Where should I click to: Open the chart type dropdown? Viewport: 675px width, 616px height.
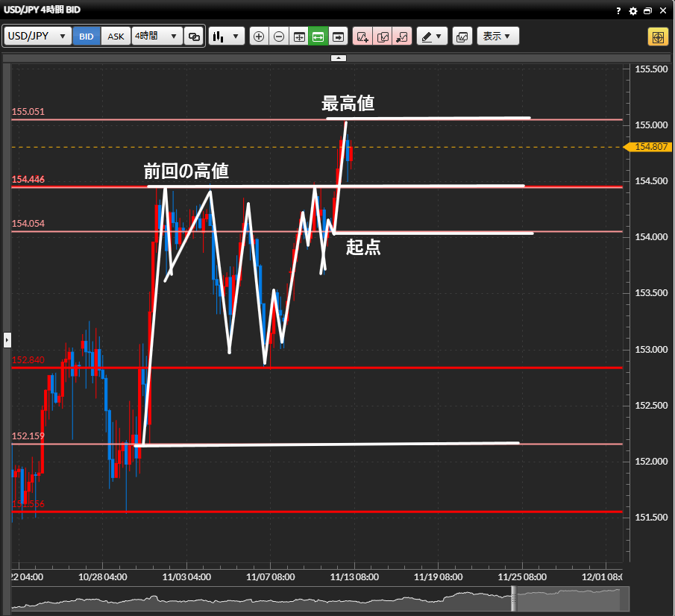click(x=227, y=37)
